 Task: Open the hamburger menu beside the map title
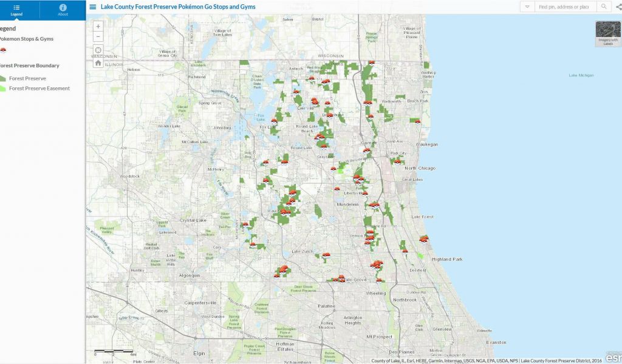tap(92, 7)
